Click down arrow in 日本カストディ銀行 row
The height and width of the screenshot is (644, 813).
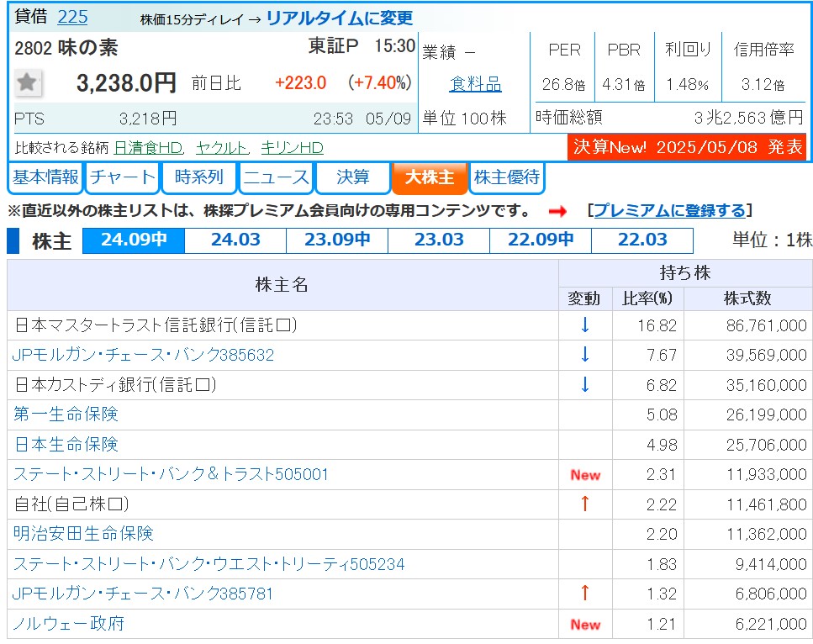point(585,385)
